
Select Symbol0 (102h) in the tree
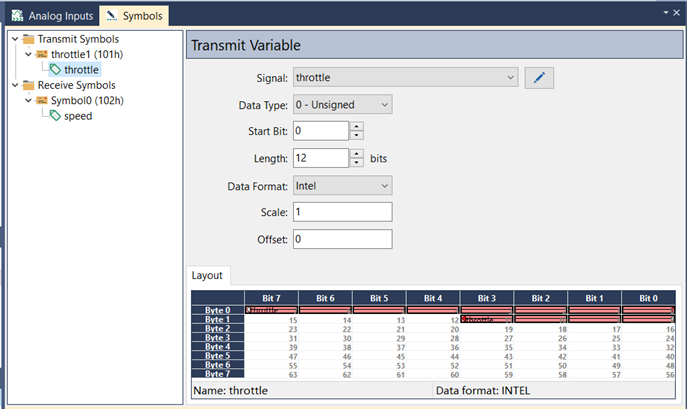tap(87, 100)
